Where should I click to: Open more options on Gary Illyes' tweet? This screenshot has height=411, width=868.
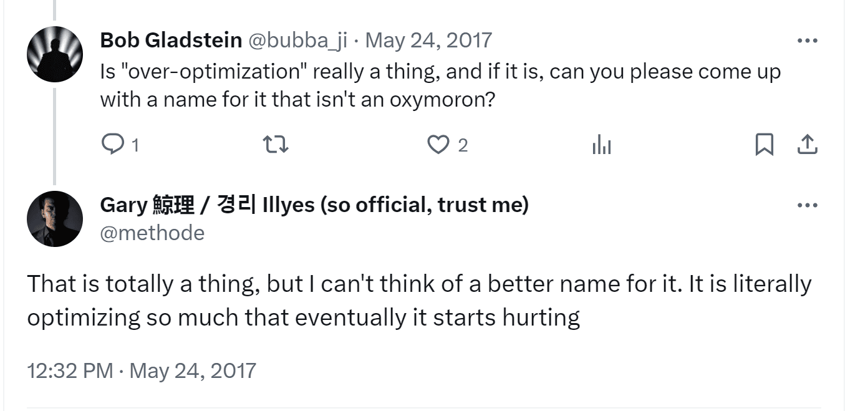pyautogui.click(x=808, y=205)
